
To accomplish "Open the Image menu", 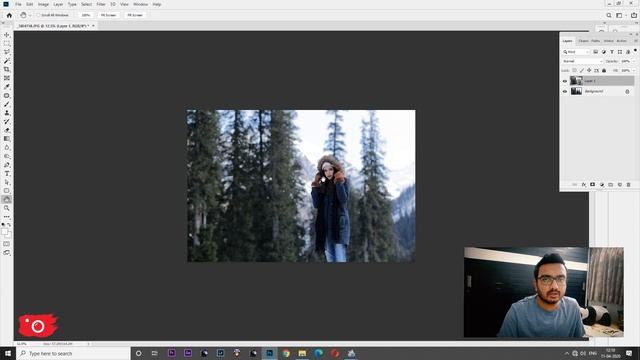I will tap(43, 4).
